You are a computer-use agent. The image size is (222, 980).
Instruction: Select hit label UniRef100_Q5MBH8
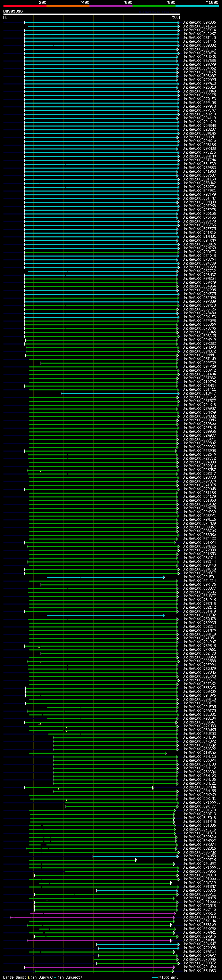[199, 125]
